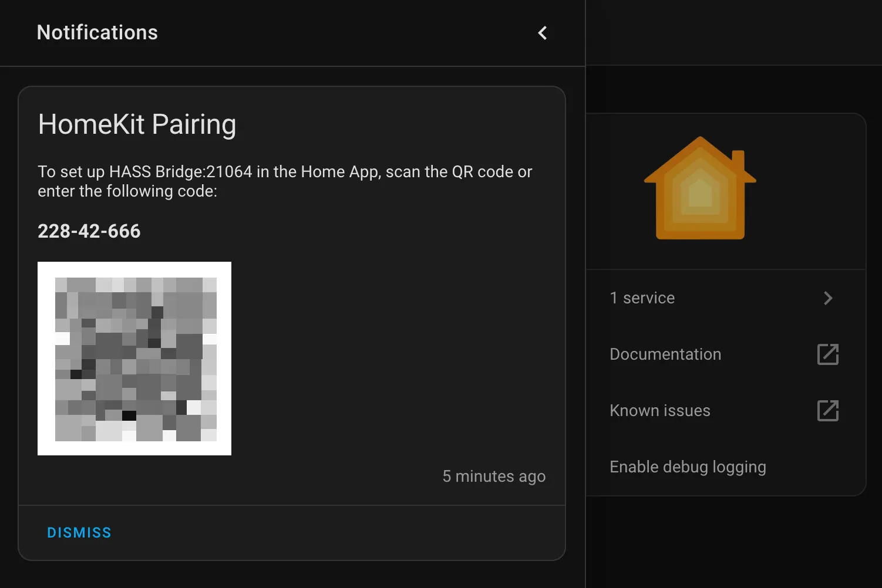Image resolution: width=882 pixels, height=588 pixels.
Task: Click external link icon next to Documentation
Action: (x=828, y=354)
